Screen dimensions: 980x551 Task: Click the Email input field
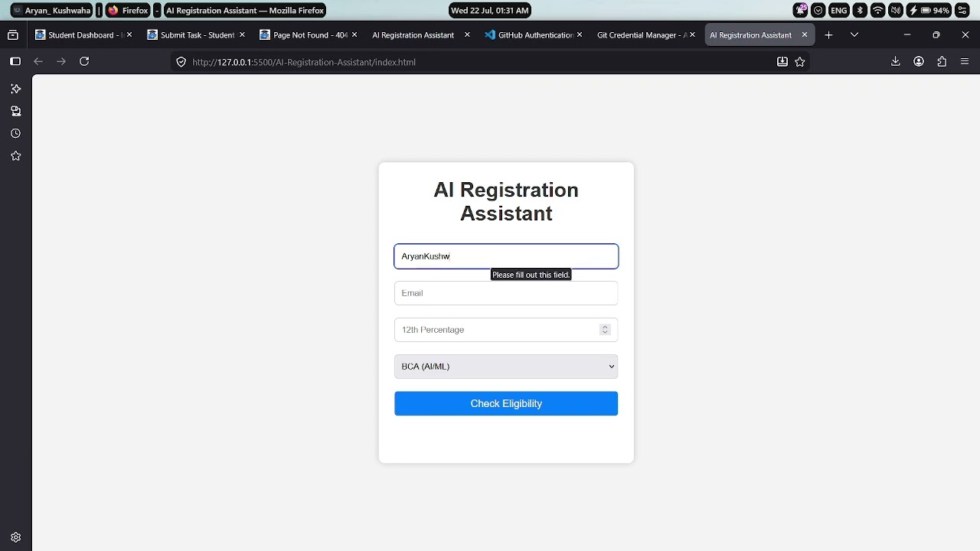(506, 293)
